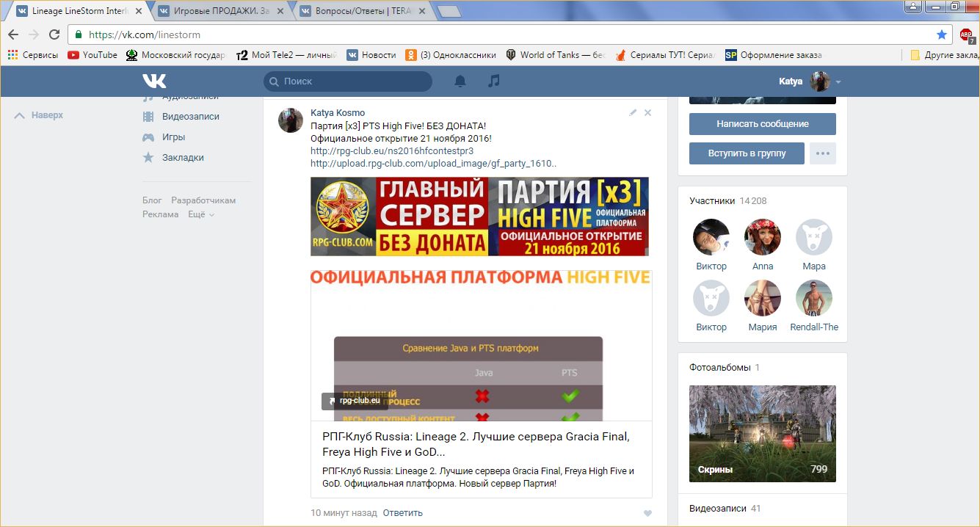Open Другие закладки folder
The width and height of the screenshot is (980, 527).
coord(943,54)
